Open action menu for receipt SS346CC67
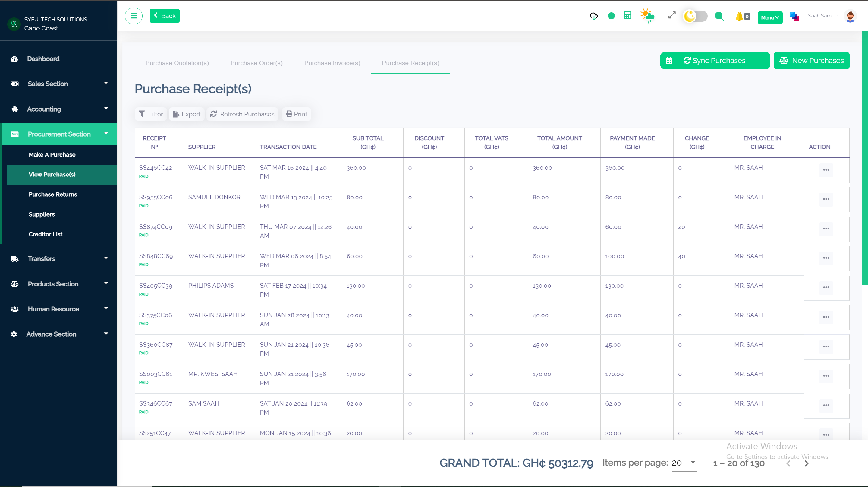868x487 pixels. point(826,406)
